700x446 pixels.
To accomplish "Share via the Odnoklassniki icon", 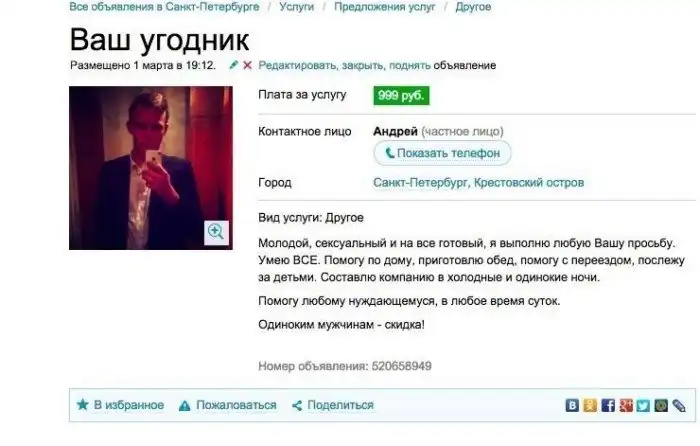I will pos(590,405).
